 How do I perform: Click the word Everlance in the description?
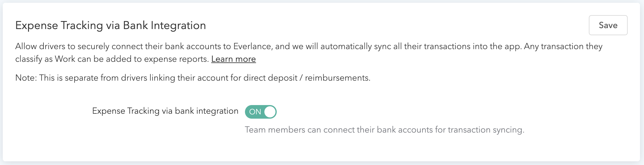(252, 46)
